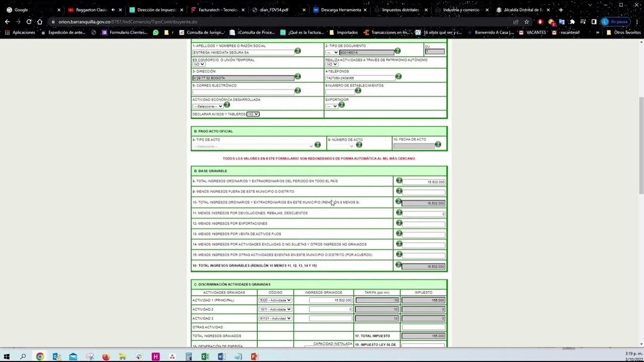Click help icon beside Dirección field

click(298, 76)
